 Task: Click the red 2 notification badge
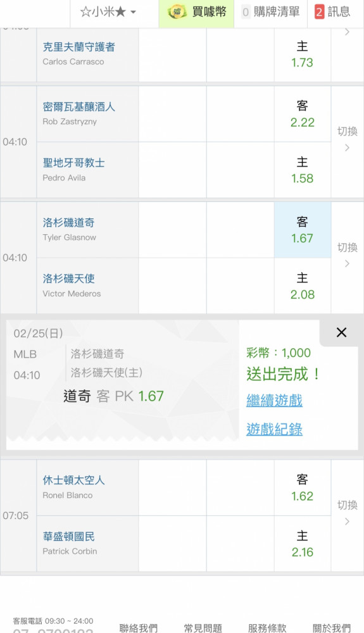pos(319,11)
